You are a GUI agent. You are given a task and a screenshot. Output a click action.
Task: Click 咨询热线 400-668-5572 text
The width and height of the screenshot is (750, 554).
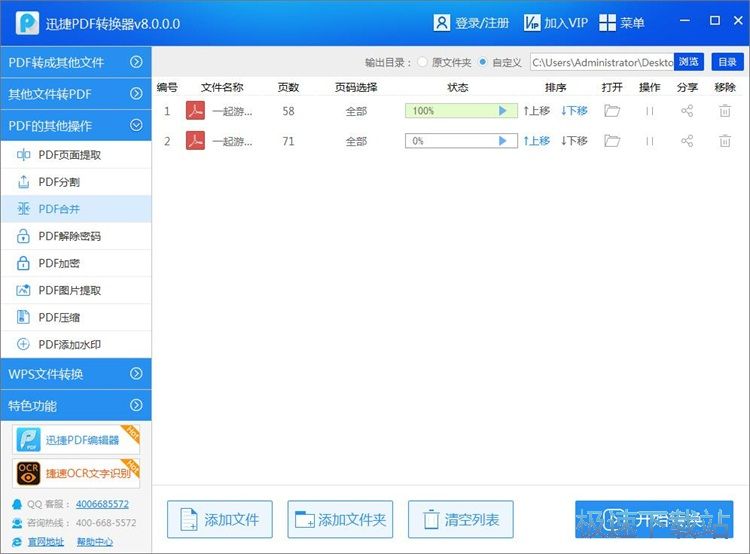click(x=81, y=522)
